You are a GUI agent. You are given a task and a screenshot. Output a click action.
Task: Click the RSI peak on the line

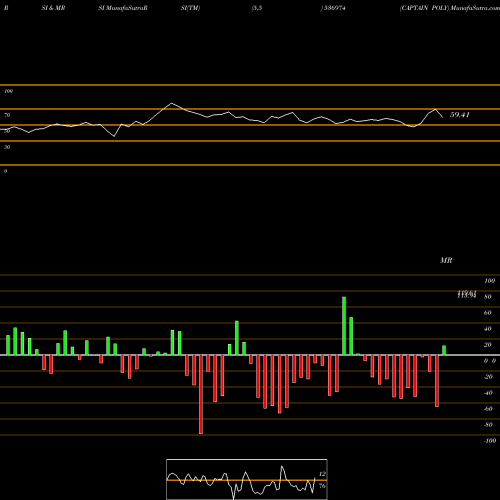click(171, 103)
